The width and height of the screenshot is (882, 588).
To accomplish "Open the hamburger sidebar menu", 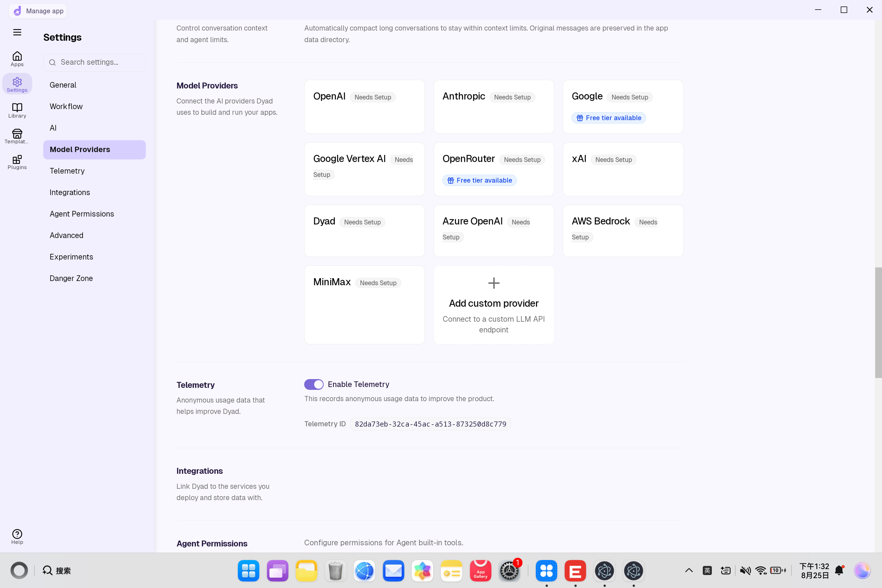I will click(17, 32).
